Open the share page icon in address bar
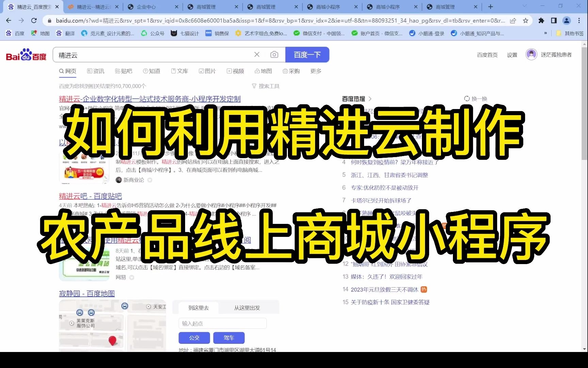Viewport: 588px width, 368px height. 513,20
